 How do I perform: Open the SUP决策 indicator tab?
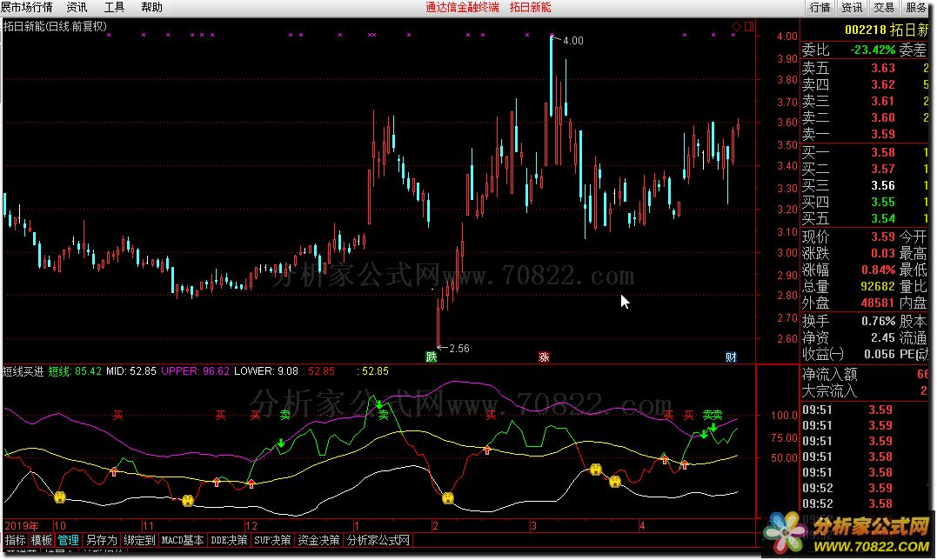[272, 540]
